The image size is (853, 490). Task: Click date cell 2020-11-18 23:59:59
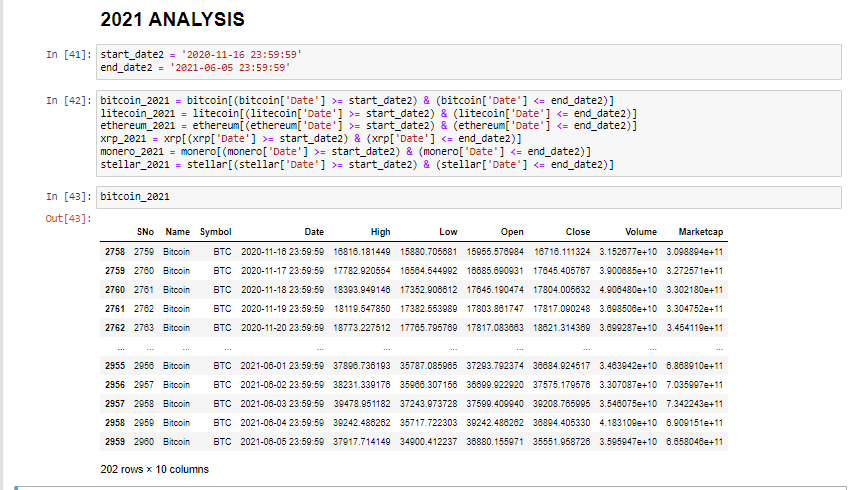[x=282, y=290]
